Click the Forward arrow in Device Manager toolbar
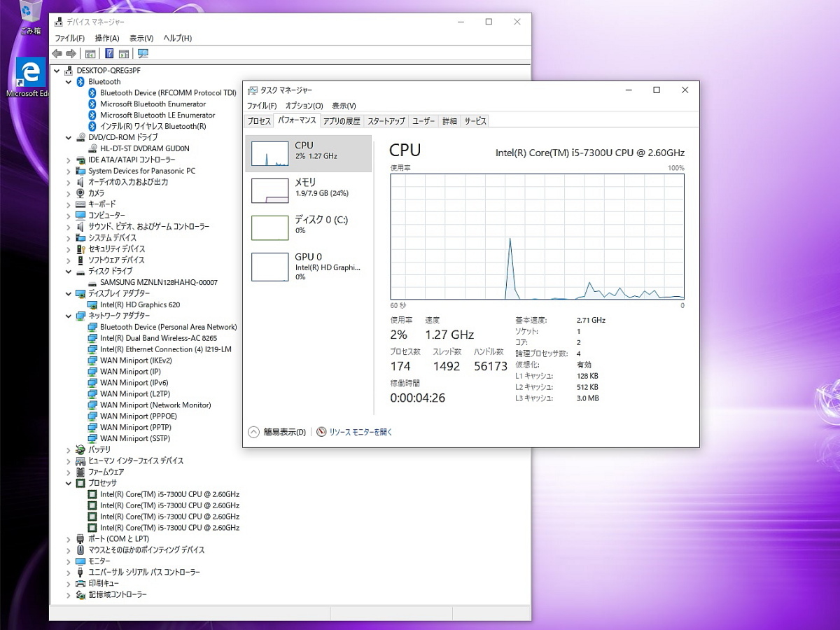 (71, 54)
